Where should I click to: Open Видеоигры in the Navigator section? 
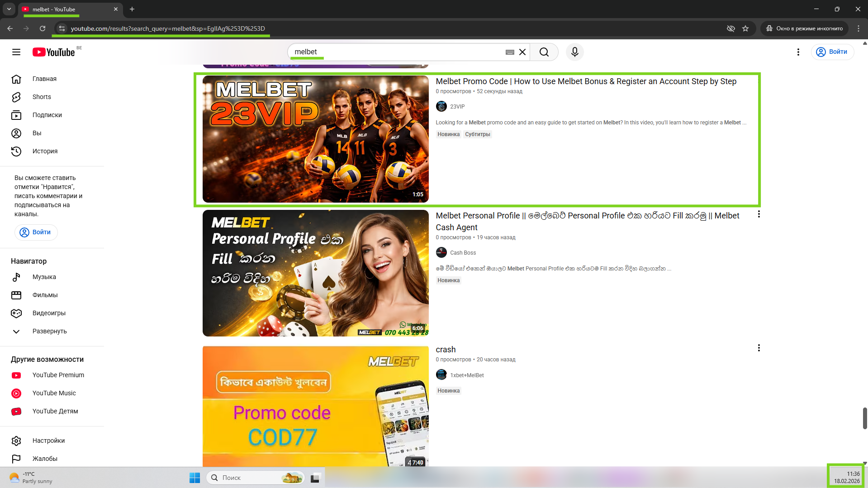[x=52, y=313]
